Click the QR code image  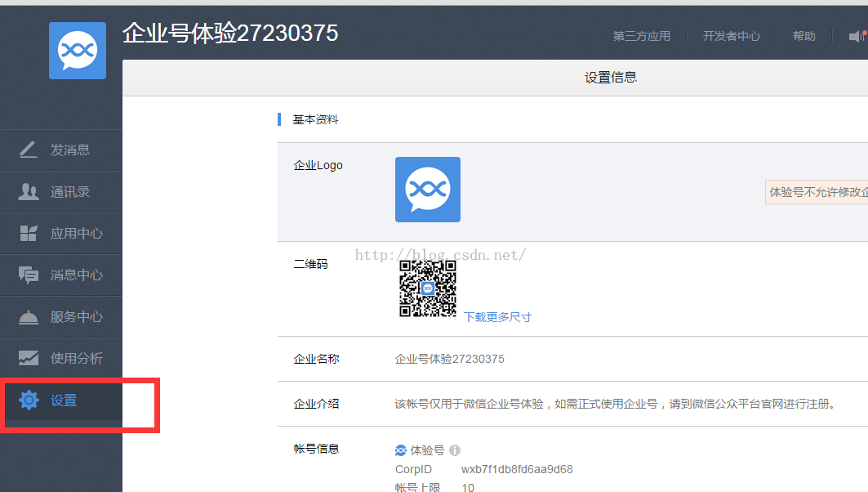tap(428, 288)
